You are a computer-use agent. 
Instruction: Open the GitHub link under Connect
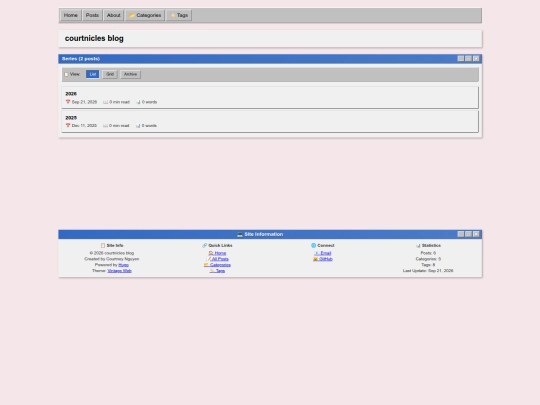[323, 259]
